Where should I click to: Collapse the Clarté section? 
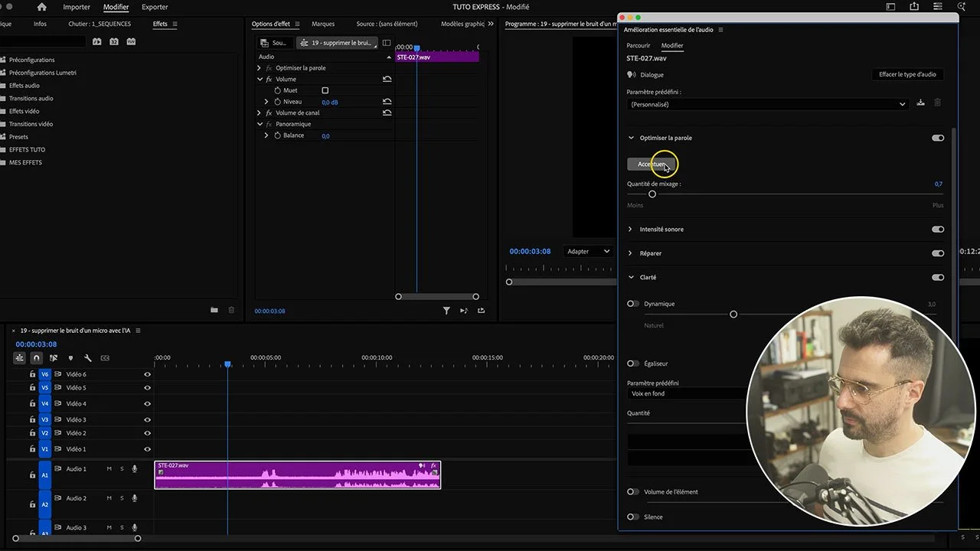click(631, 277)
